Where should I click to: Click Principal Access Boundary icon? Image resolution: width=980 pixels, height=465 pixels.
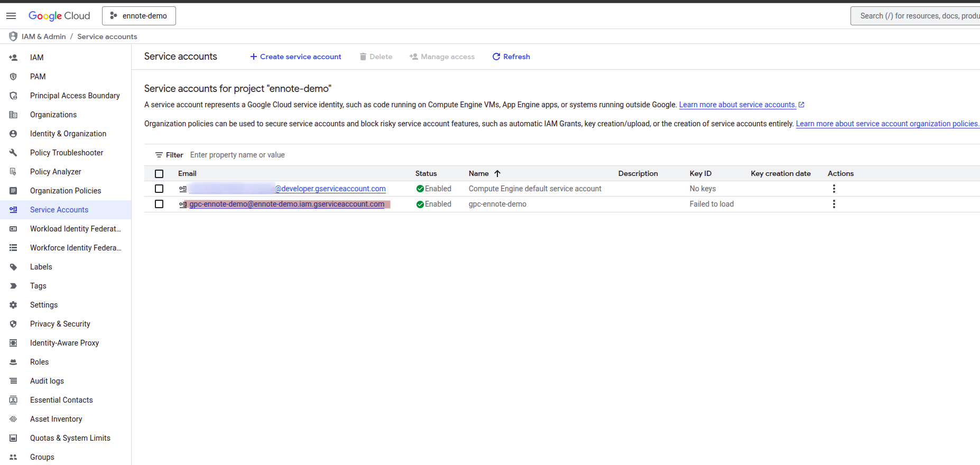13,96
